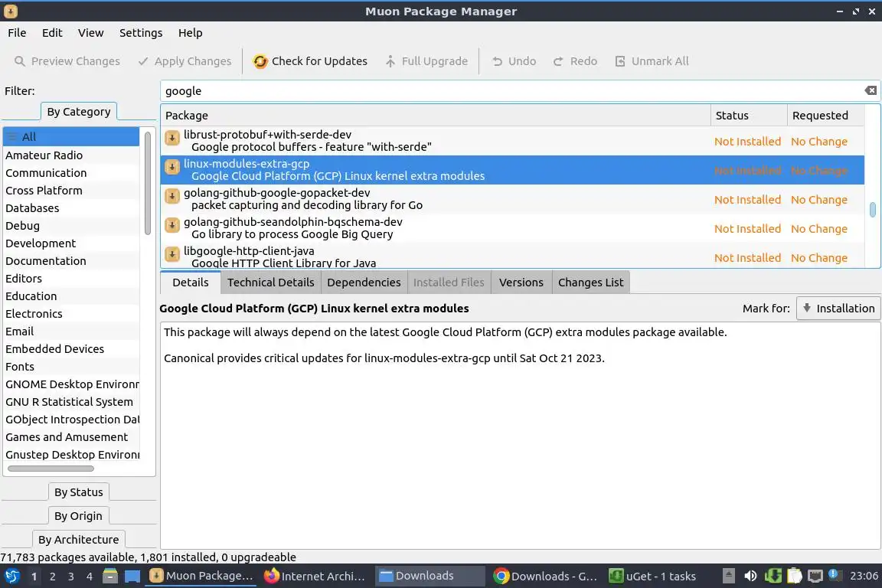This screenshot has height=588, width=882.
Task: Click the category list vertical scrollbar
Action: click(148, 184)
